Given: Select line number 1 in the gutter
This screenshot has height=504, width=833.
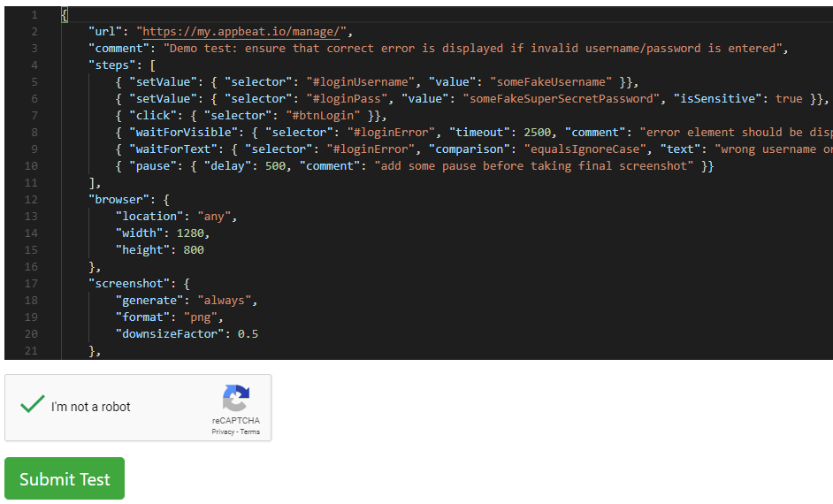Looking at the screenshot, I should [x=34, y=15].
